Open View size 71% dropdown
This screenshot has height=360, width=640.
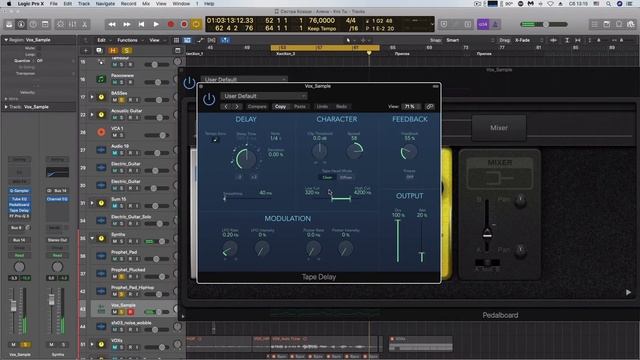pos(410,107)
